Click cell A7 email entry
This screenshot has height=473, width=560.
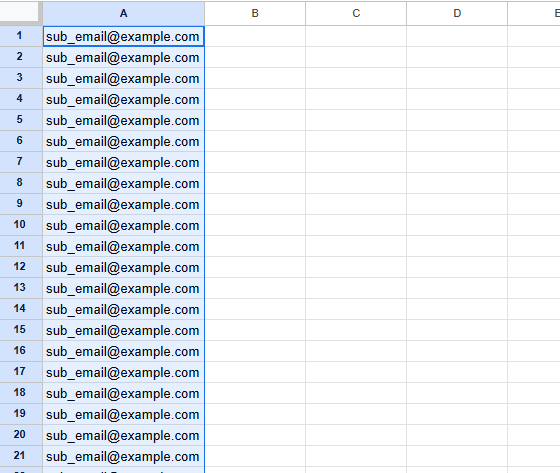click(x=124, y=162)
